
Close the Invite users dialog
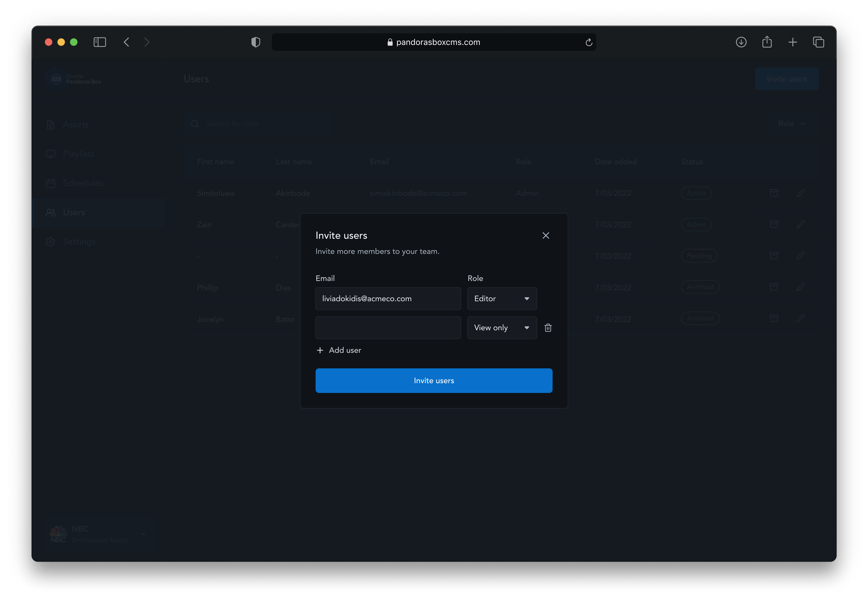tap(545, 235)
